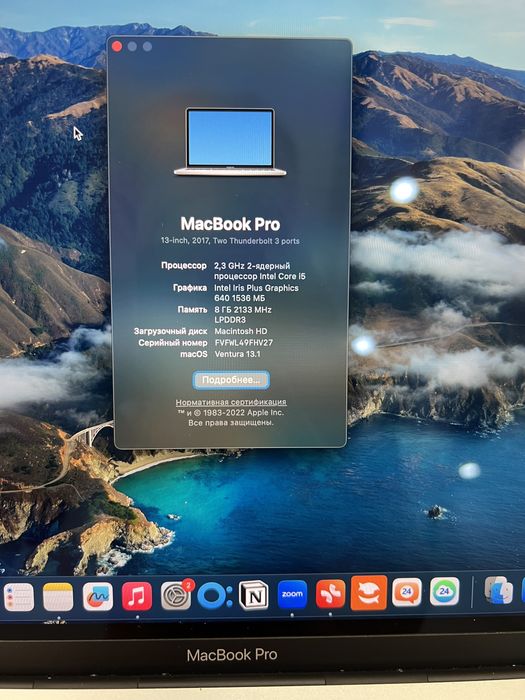Viewport: 525px width, 700px height.
Task: Open the orange fish icon app in Dock
Action: (x=369, y=593)
